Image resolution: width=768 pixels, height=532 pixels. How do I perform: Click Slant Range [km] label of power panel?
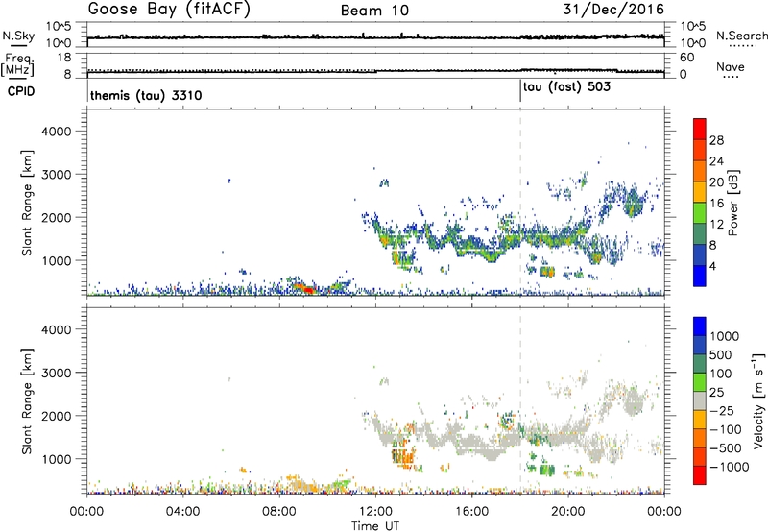(x=27, y=203)
